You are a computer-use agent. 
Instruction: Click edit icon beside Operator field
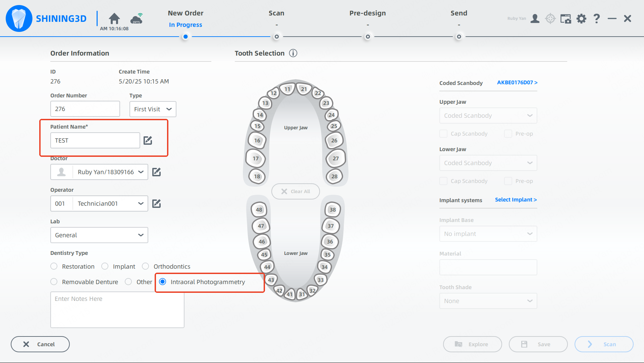tap(157, 203)
